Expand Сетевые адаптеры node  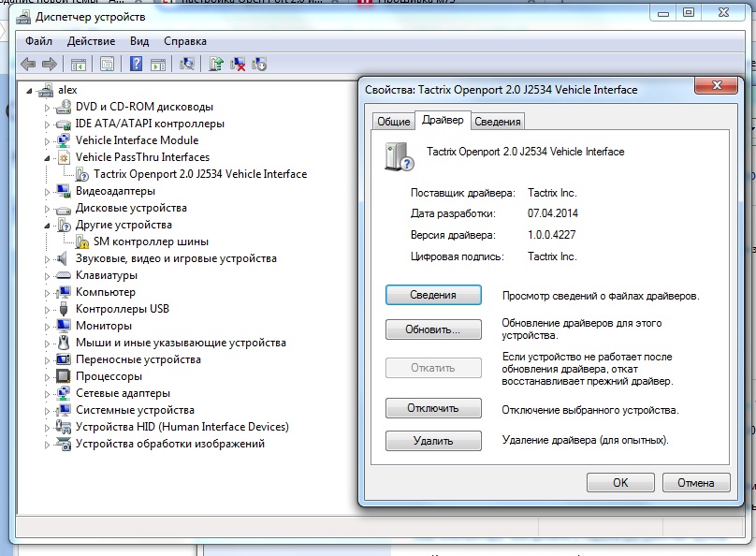(47, 394)
